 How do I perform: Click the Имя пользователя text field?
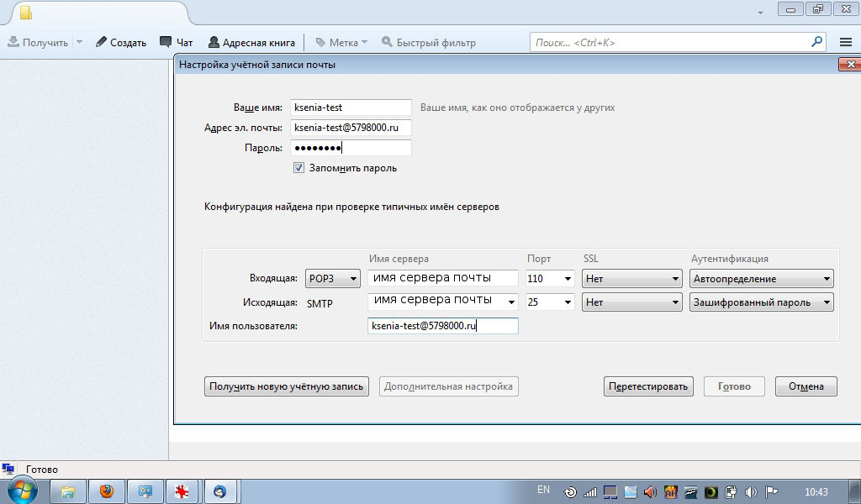(x=442, y=327)
